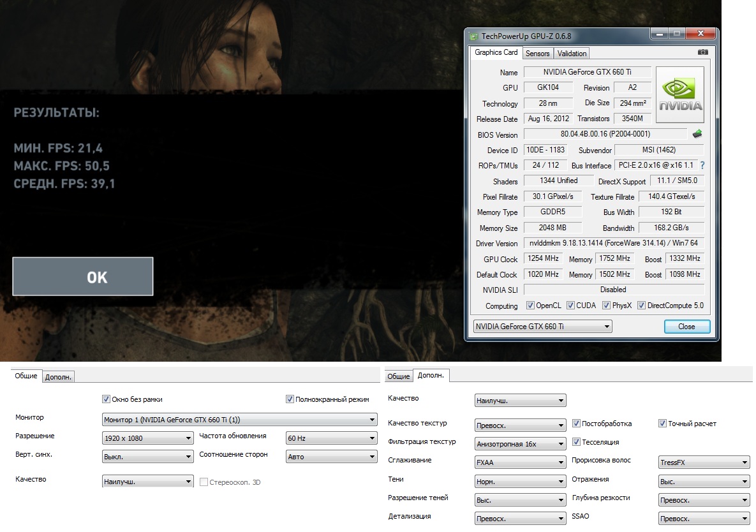Select the Graphics Card tab
The image size is (756, 532).
(496, 52)
